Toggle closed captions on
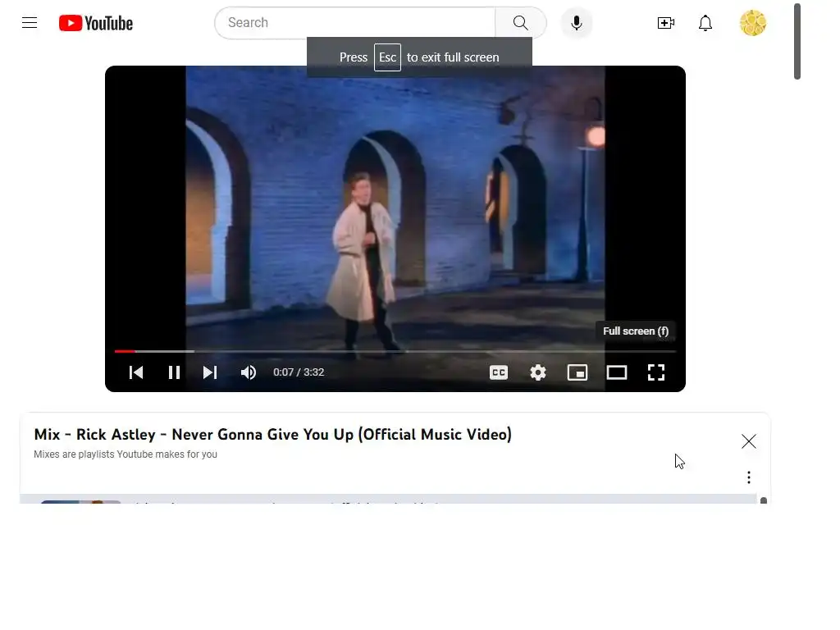840x630 pixels. pos(499,372)
